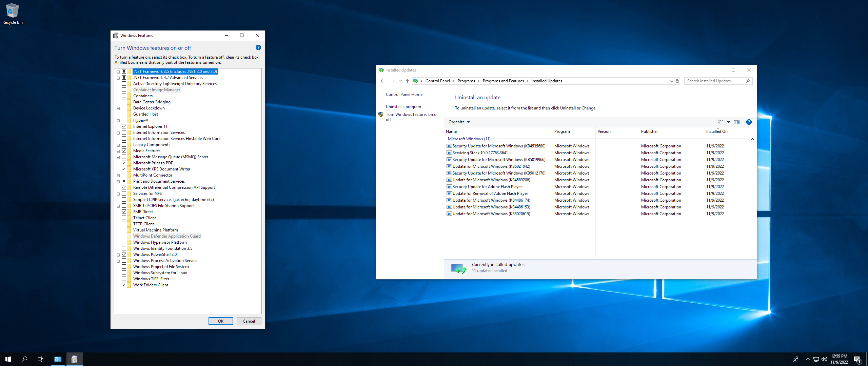The image size is (868, 366).
Task: Click the Programs and Features breadcrumb
Action: [503, 81]
